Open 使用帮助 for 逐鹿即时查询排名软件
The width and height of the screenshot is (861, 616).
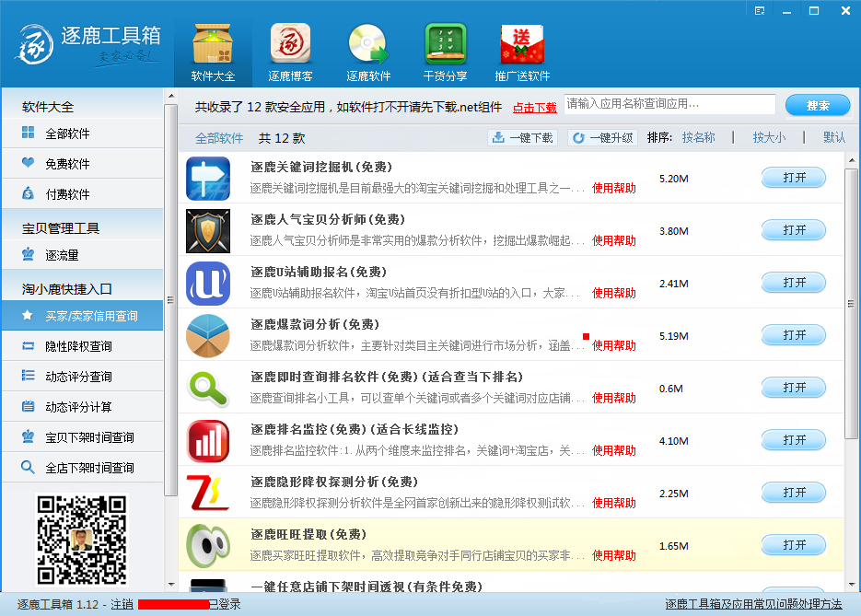(614, 398)
